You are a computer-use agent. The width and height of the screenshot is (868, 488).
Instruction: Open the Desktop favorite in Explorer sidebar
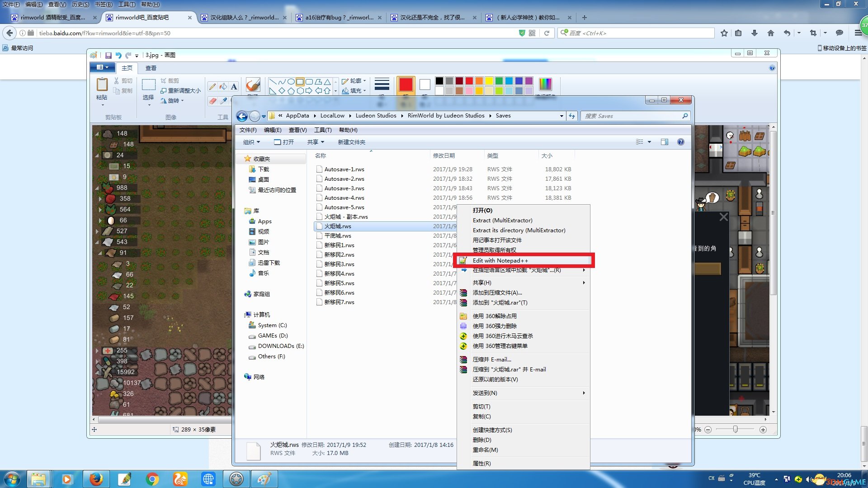coord(263,180)
